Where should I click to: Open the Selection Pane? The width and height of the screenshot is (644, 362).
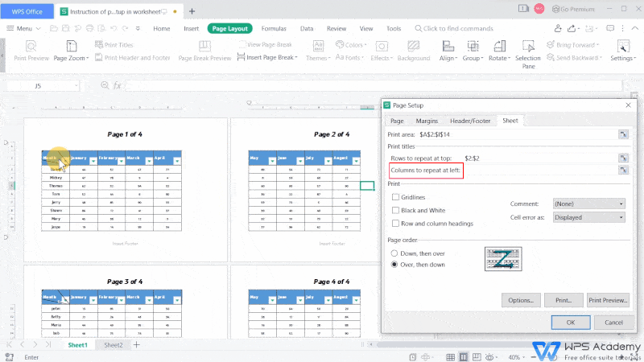click(x=528, y=55)
